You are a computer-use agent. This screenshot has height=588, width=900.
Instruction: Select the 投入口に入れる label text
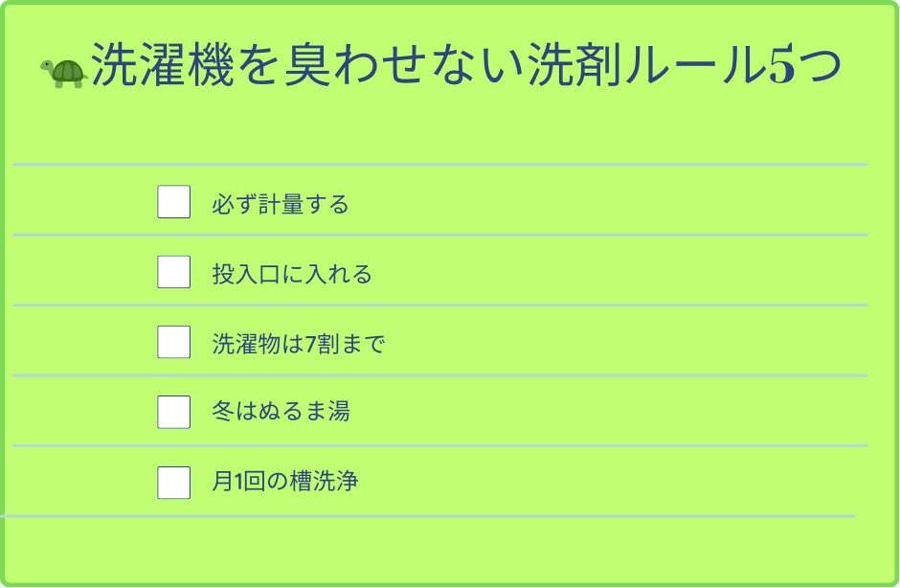click(x=291, y=274)
